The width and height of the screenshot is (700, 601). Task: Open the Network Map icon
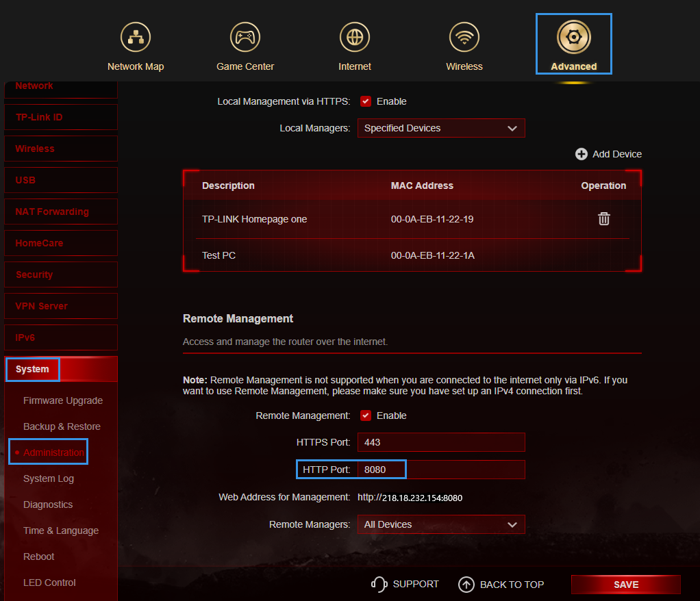click(x=135, y=37)
